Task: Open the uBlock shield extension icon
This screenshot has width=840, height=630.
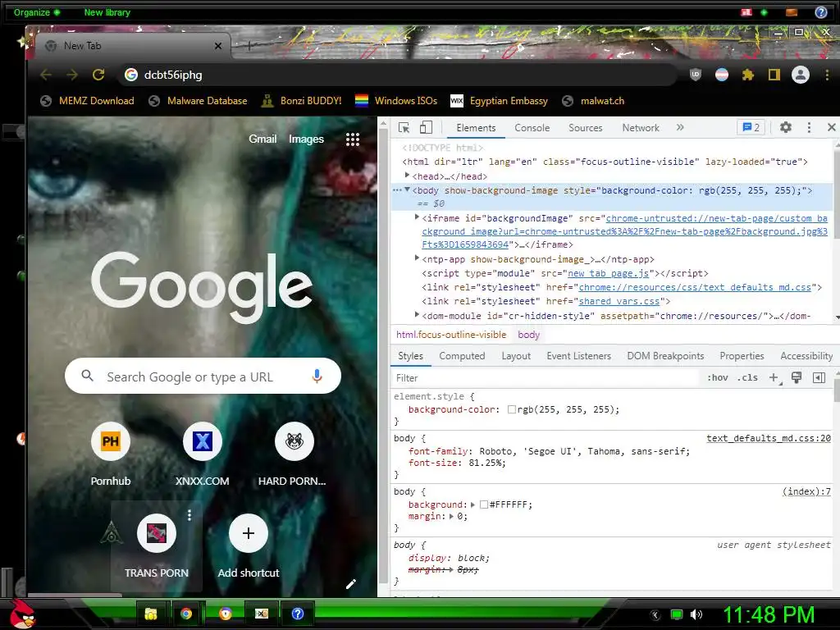Action: tap(696, 75)
